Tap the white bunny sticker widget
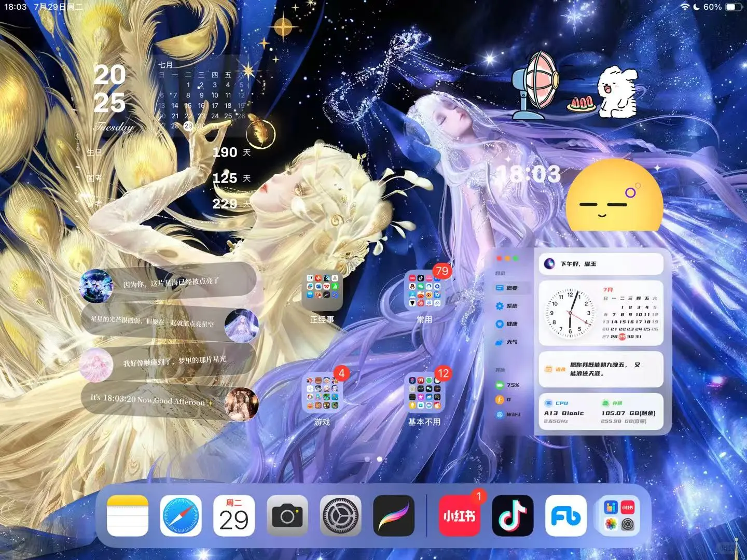The height and width of the screenshot is (560, 747). [x=617, y=91]
